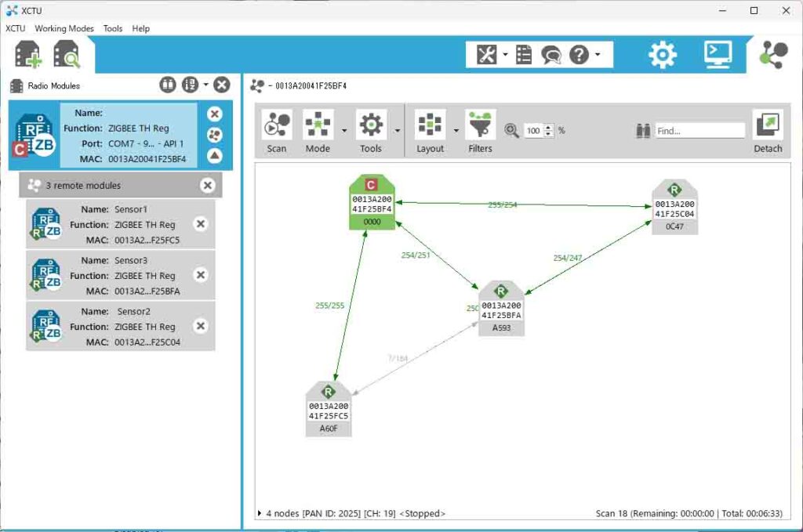Click the Radio Modules panel header icon

tap(17, 85)
